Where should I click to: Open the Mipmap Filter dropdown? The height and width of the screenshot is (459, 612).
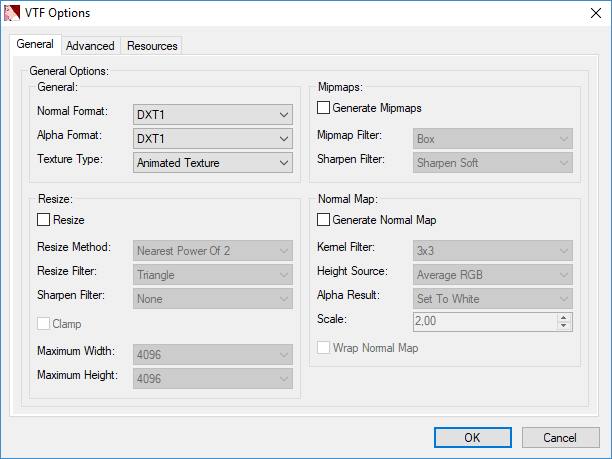pyautogui.click(x=492, y=138)
